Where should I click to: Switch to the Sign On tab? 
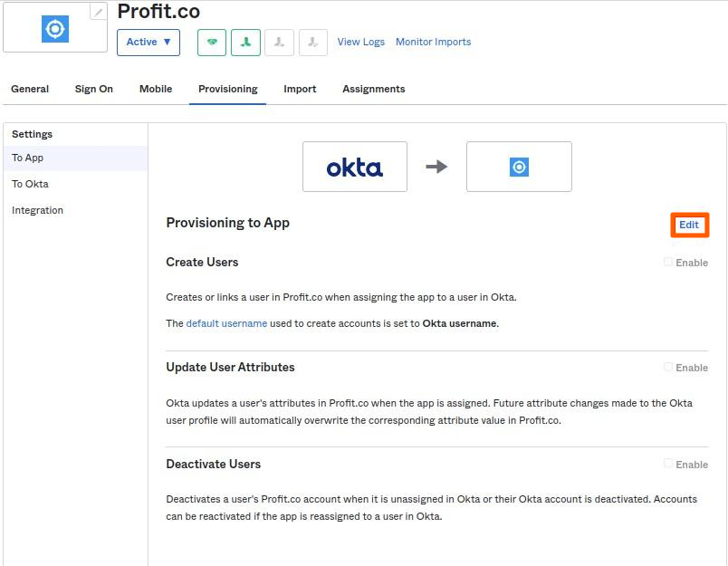[94, 89]
